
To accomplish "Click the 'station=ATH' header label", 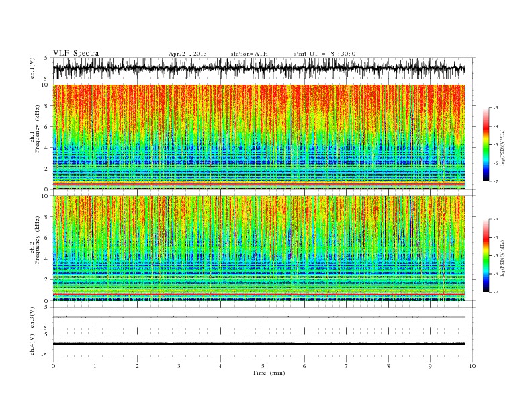I will click(249, 54).
